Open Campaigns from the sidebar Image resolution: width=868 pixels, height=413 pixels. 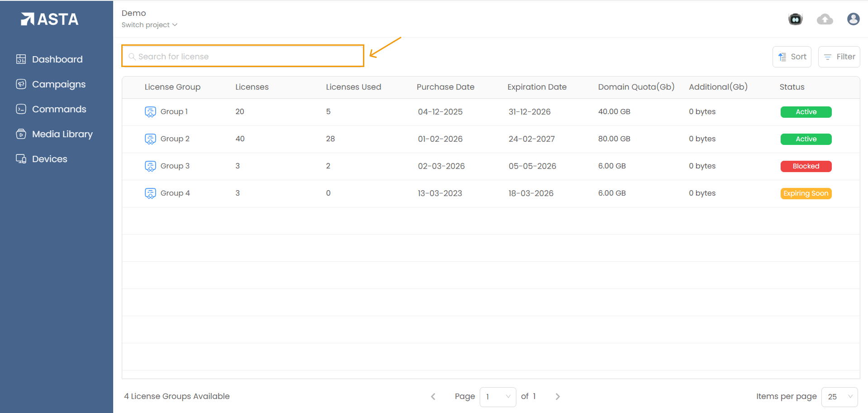(58, 84)
